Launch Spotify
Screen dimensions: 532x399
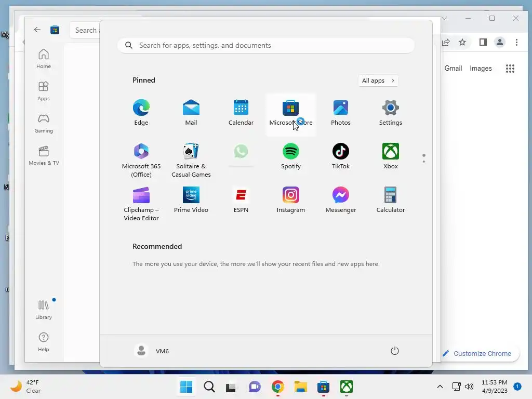tap(291, 156)
